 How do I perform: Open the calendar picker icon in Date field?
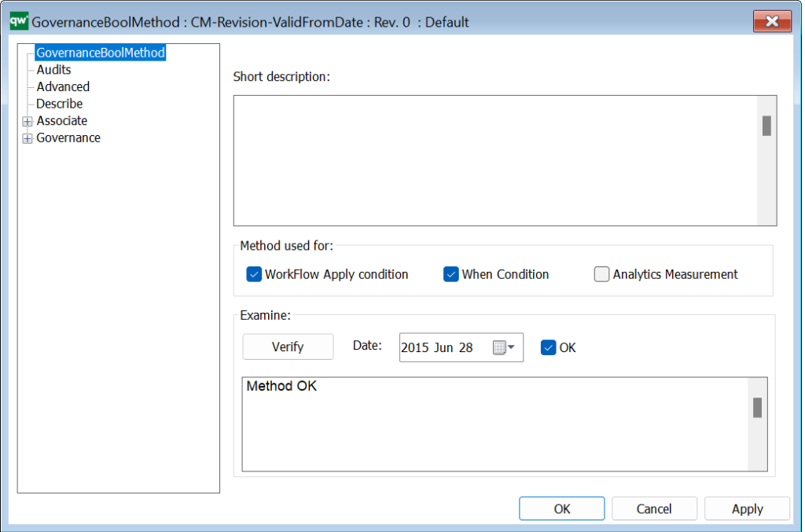coord(499,347)
